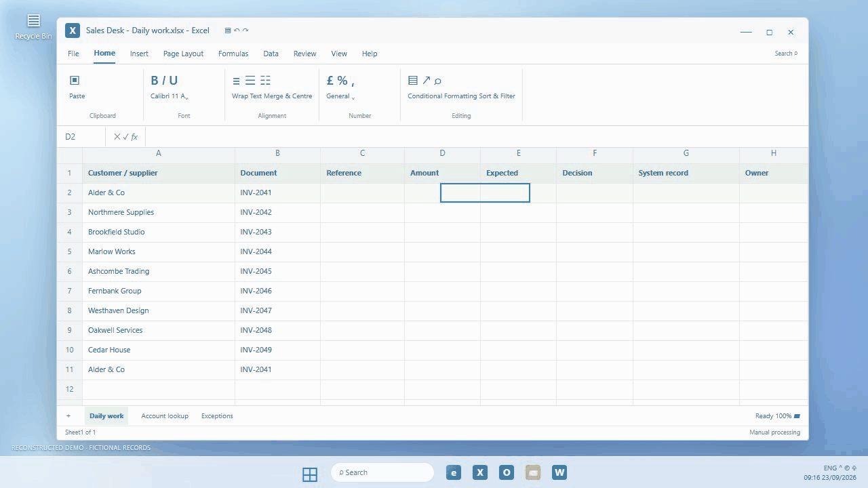Viewport: 868px width, 488px height.
Task: Toggle Bold formatting
Action: (x=154, y=81)
